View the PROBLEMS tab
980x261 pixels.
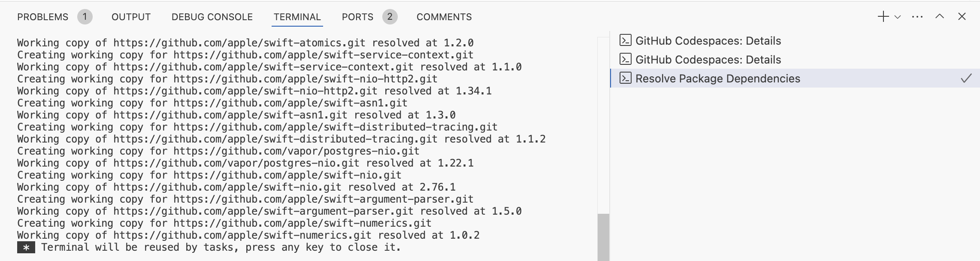point(42,16)
